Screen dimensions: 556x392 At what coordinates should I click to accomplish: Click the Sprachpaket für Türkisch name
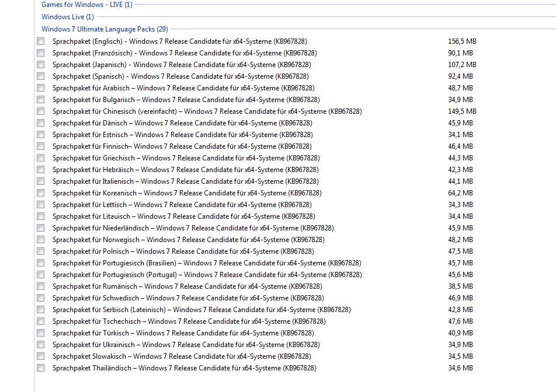point(183,333)
